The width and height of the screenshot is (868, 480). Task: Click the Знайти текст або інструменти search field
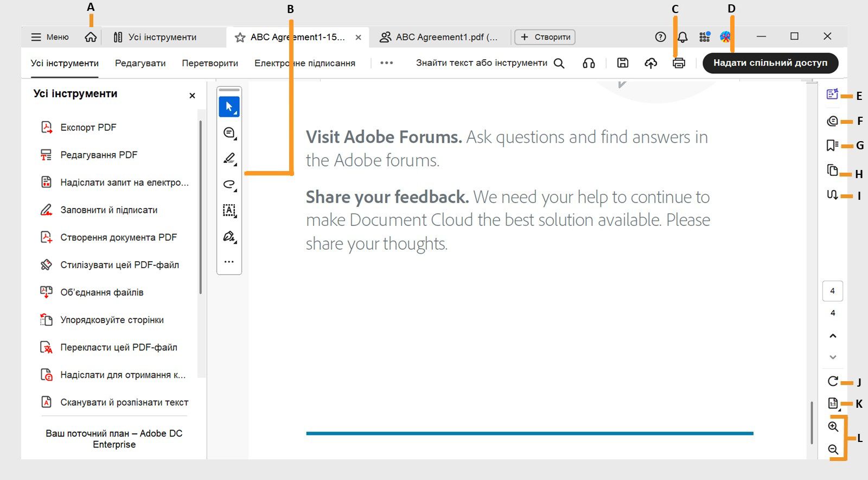coord(489,63)
